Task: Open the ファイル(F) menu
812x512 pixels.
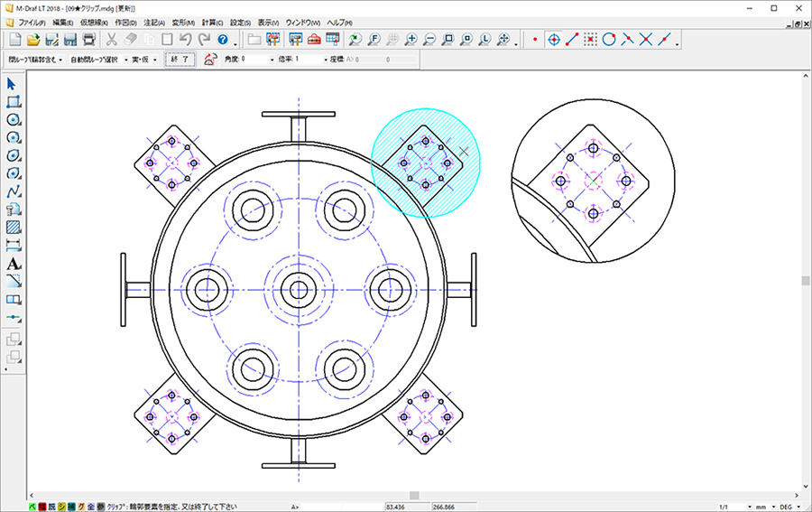Action: point(32,22)
